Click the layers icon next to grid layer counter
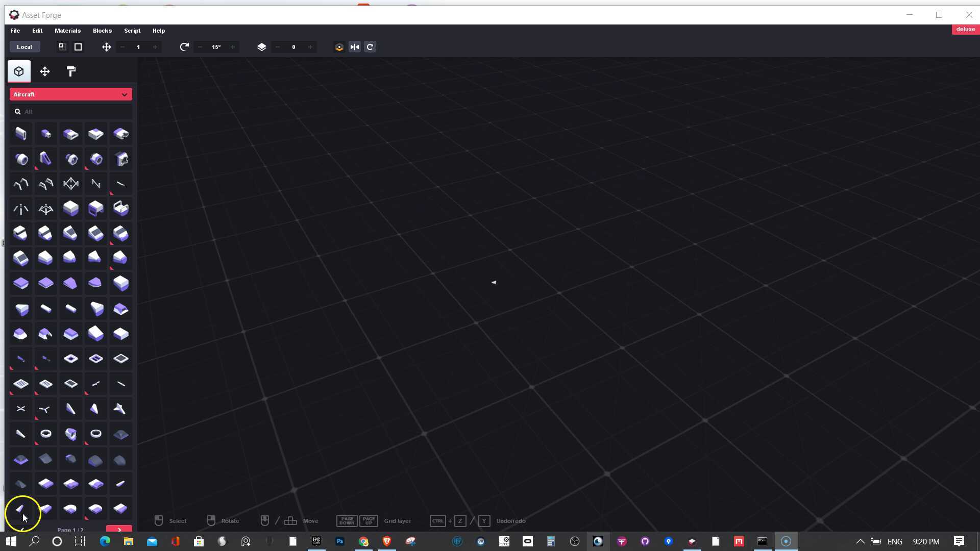Viewport: 980px width, 551px height. (262, 46)
